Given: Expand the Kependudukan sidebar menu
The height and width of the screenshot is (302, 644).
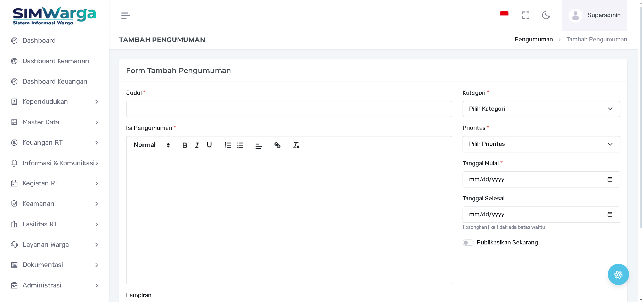Looking at the screenshot, I should (x=55, y=102).
